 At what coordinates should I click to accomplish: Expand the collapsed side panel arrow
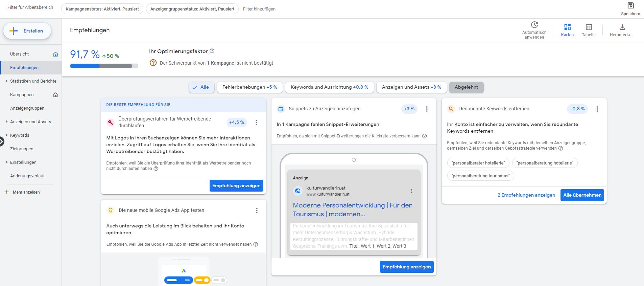click(2, 141)
